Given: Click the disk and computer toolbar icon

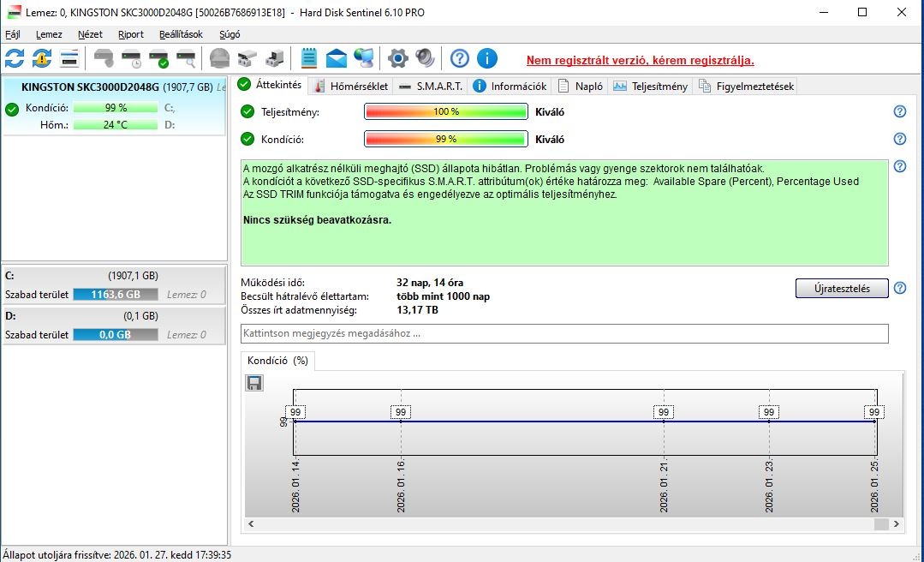Looking at the screenshot, I should 275,58.
